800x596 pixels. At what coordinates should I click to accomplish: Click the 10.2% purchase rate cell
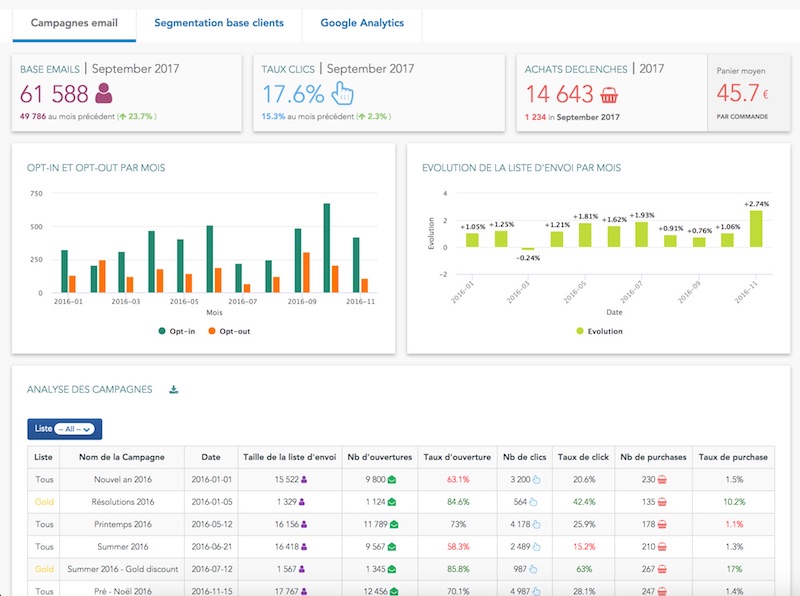[x=734, y=502]
